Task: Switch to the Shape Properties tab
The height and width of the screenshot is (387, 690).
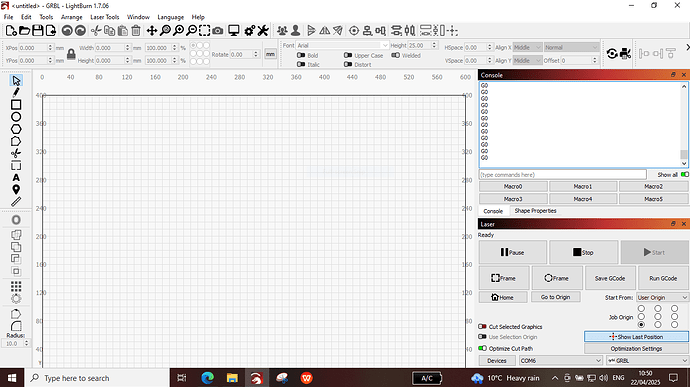Action: click(535, 211)
